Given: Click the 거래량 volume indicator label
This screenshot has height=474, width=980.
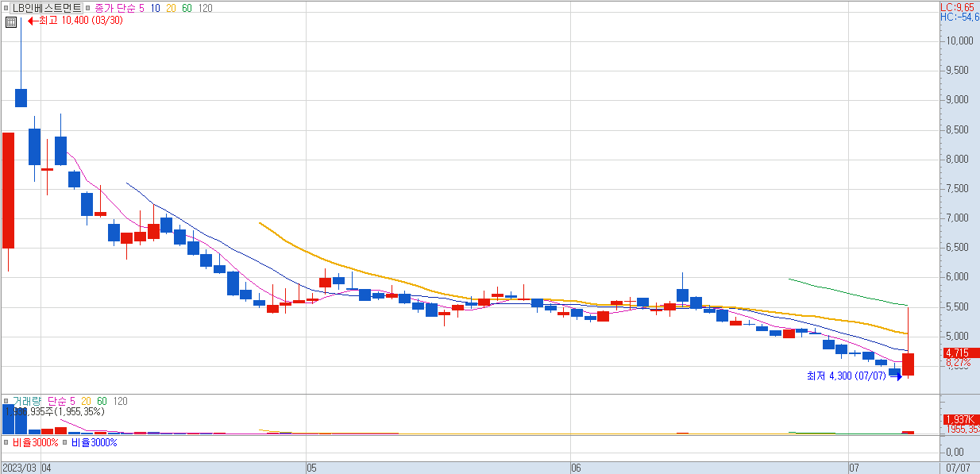Looking at the screenshot, I should point(26,402).
